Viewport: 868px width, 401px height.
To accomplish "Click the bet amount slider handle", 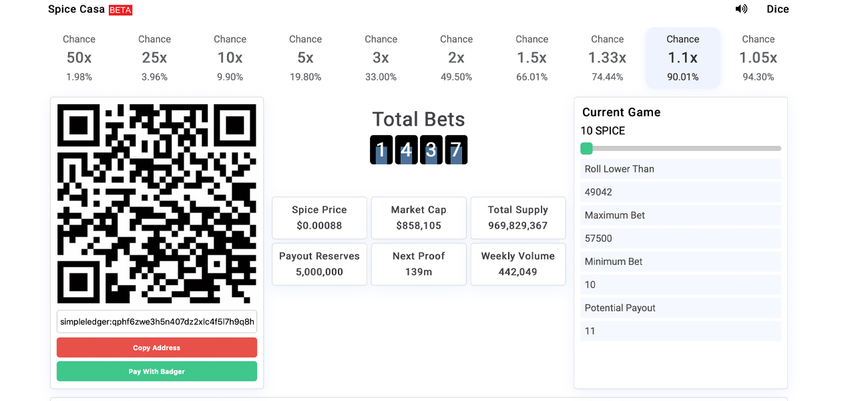I will [x=586, y=148].
